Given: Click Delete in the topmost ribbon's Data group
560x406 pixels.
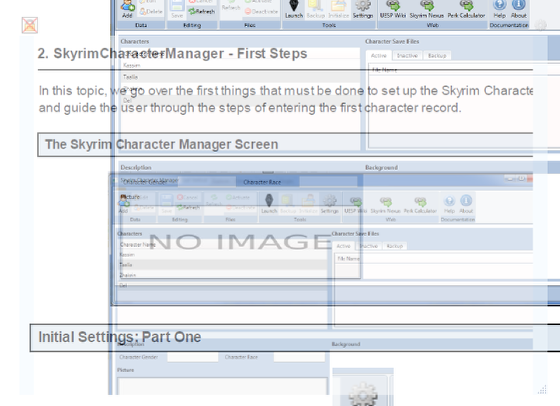Looking at the screenshot, I should point(152,11).
